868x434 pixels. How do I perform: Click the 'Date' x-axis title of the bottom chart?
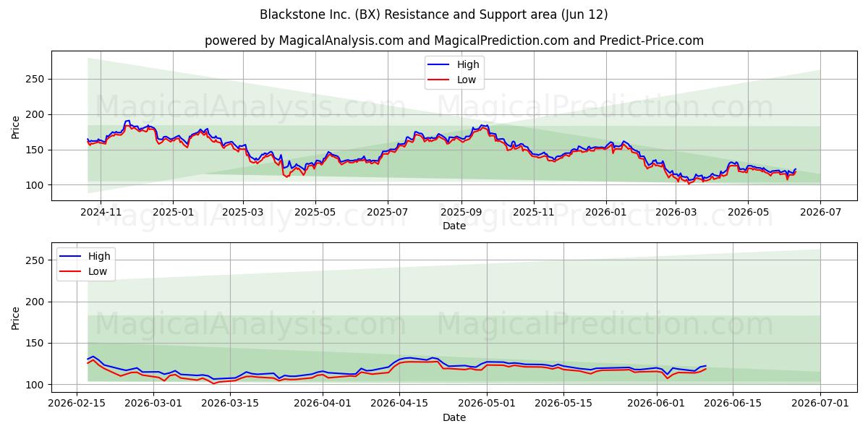(x=454, y=417)
